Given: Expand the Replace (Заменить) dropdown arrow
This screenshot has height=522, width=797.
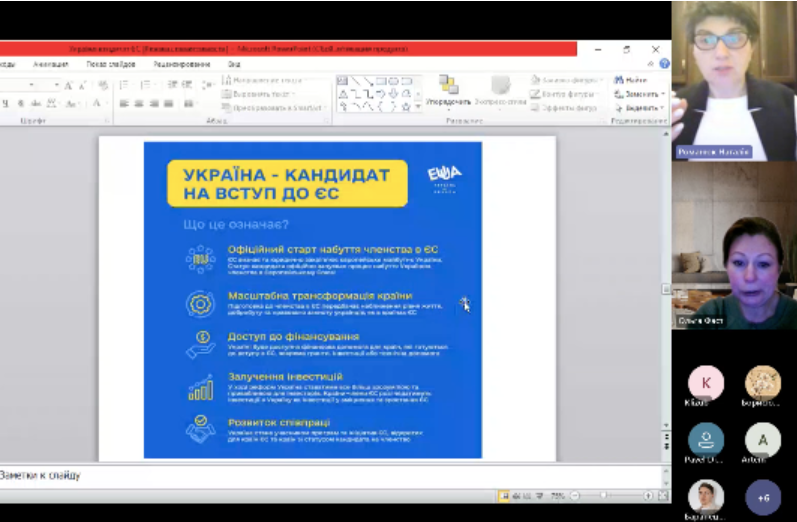Looking at the screenshot, I should 663,94.
